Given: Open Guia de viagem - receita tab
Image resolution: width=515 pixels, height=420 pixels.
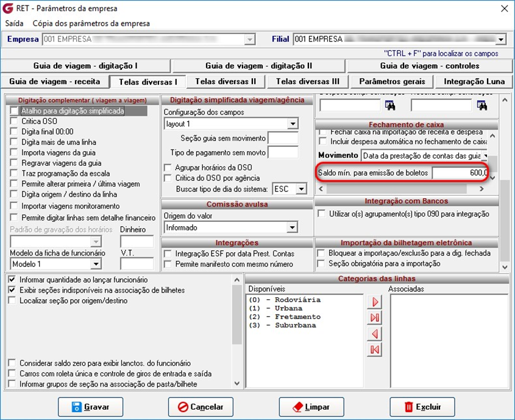Looking at the screenshot, I should pos(54,82).
